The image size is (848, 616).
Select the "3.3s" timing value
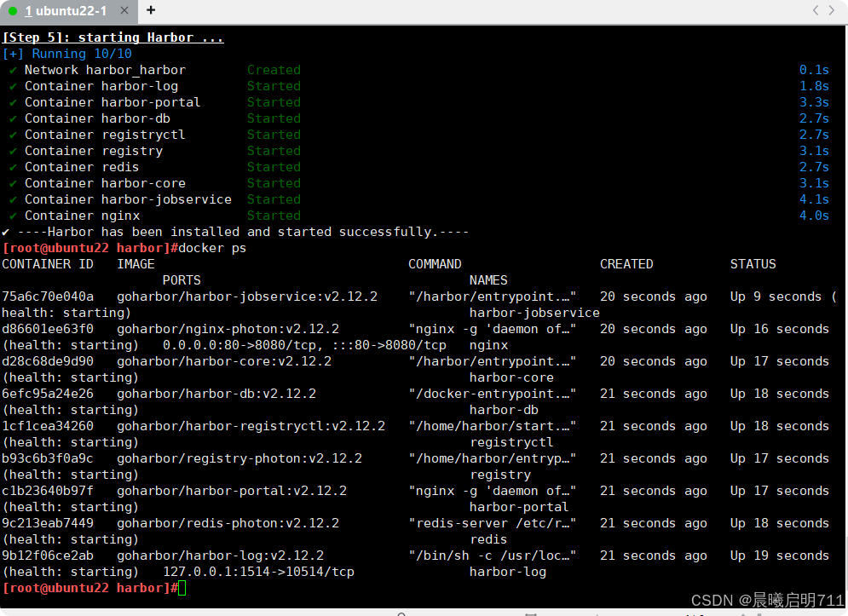(814, 102)
